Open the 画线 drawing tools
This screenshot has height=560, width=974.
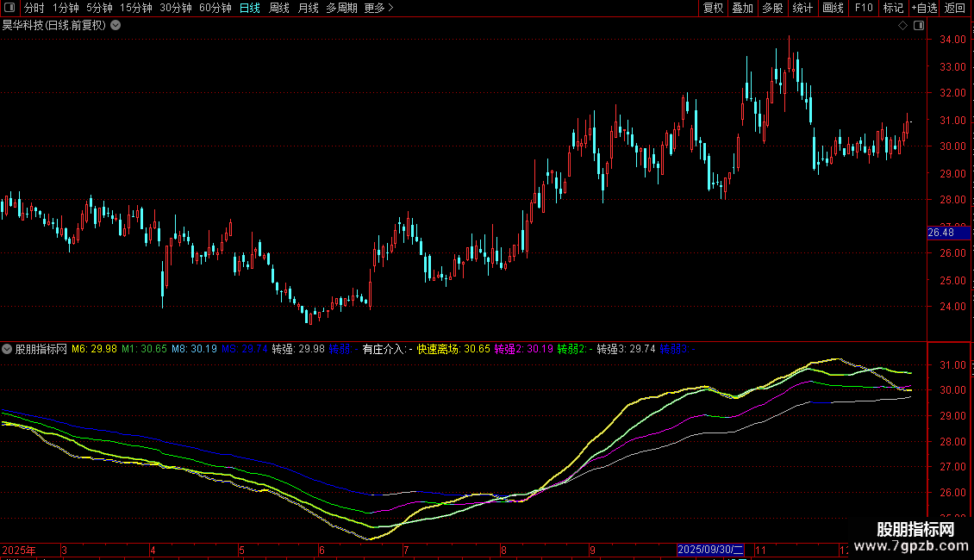pos(833,9)
